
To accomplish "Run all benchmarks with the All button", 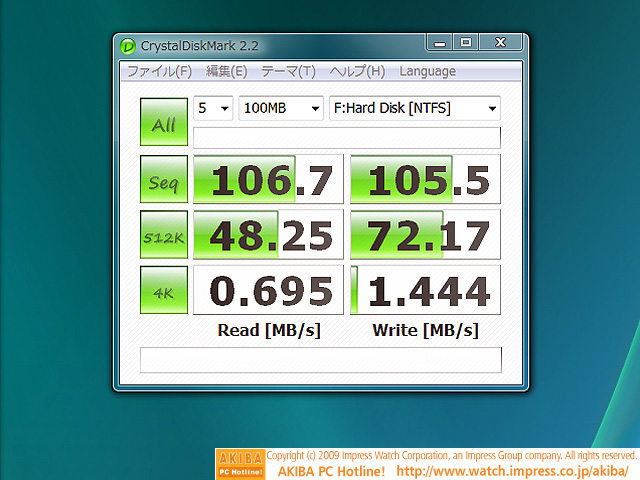I will (x=164, y=122).
